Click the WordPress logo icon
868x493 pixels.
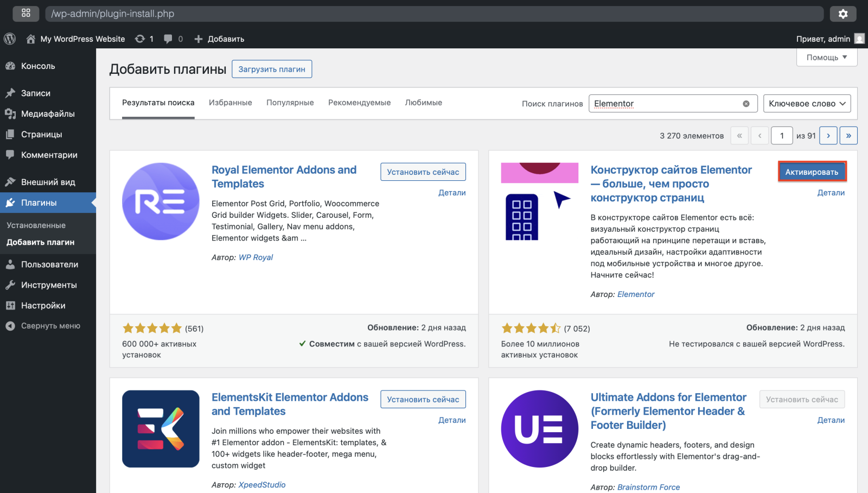coord(10,39)
